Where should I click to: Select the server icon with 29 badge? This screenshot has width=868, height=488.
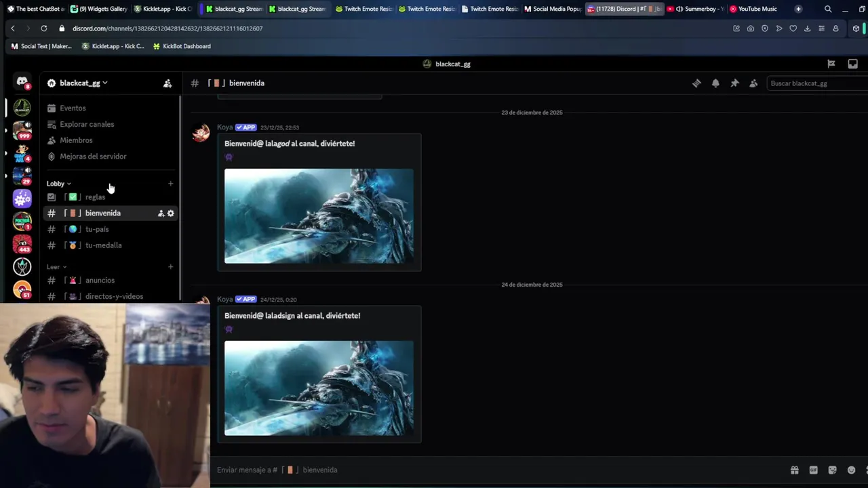pyautogui.click(x=22, y=176)
